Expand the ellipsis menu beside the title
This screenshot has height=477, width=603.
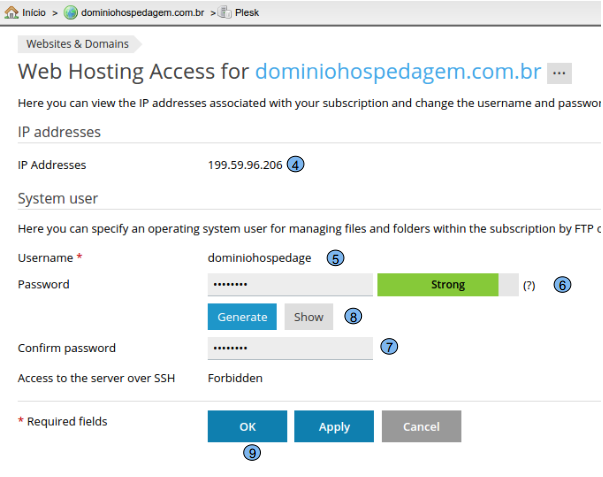click(559, 73)
